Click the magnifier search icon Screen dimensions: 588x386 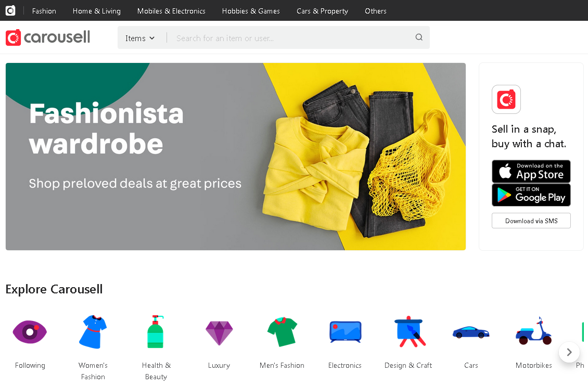tap(419, 37)
